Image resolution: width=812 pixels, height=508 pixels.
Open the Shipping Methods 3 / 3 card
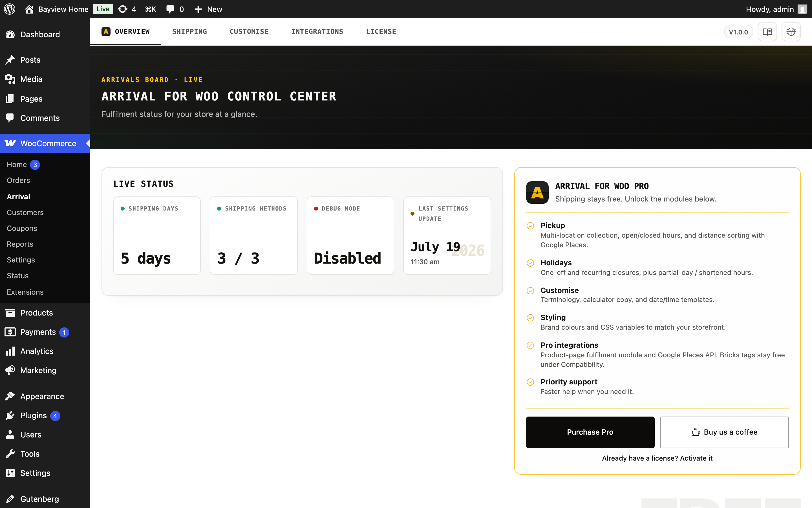253,236
